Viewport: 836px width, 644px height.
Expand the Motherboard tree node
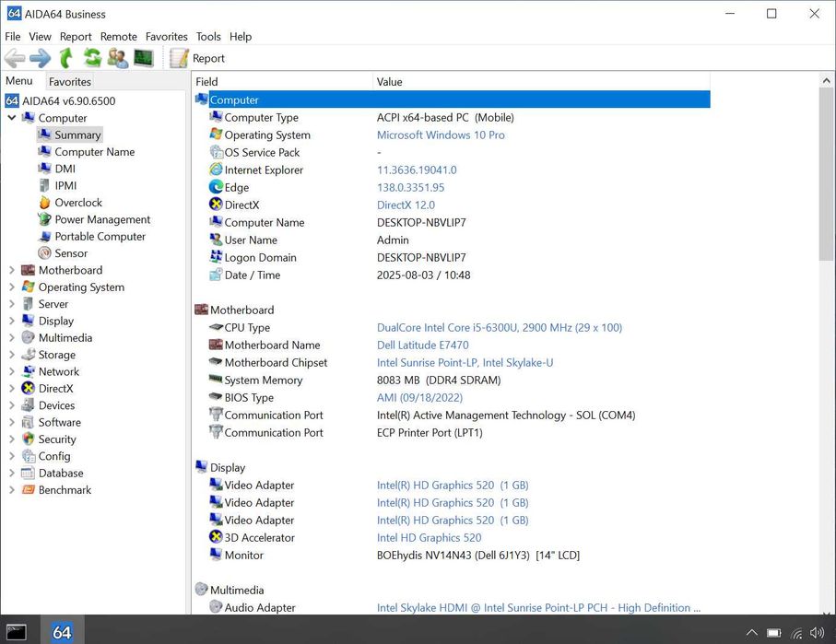coord(12,270)
